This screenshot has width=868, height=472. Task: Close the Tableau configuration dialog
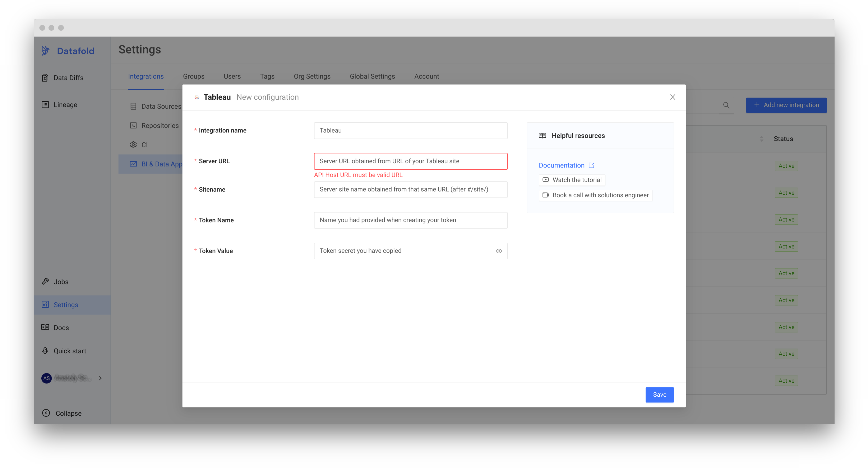click(x=673, y=97)
